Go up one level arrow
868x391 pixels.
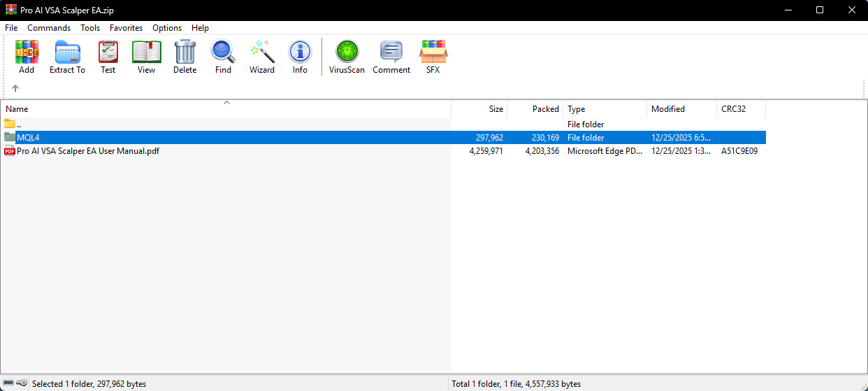click(x=15, y=88)
